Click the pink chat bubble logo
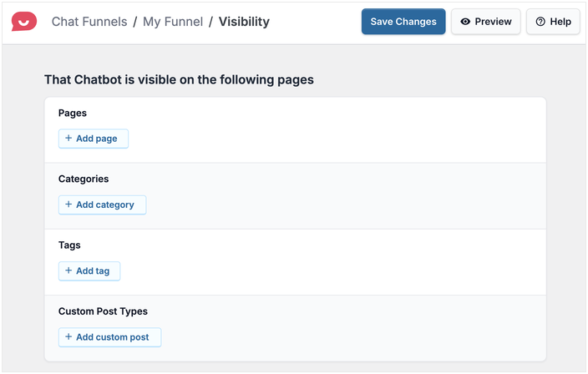The height and width of the screenshot is (374, 588). pyautogui.click(x=24, y=21)
